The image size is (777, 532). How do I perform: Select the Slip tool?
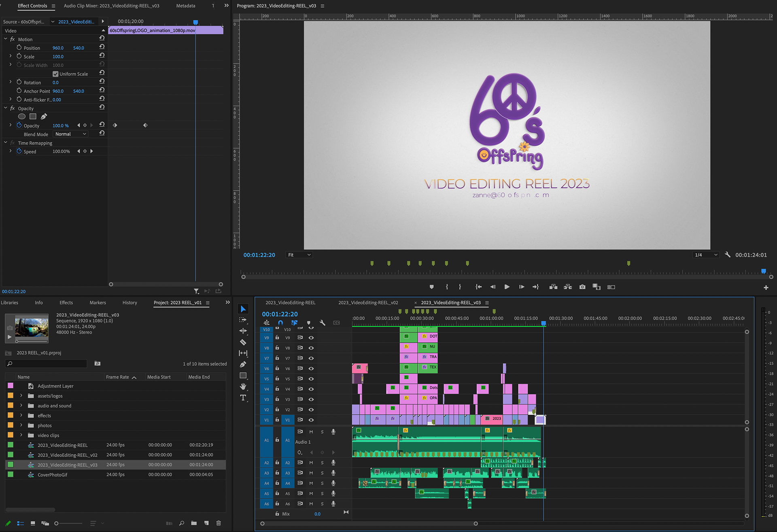(x=243, y=353)
